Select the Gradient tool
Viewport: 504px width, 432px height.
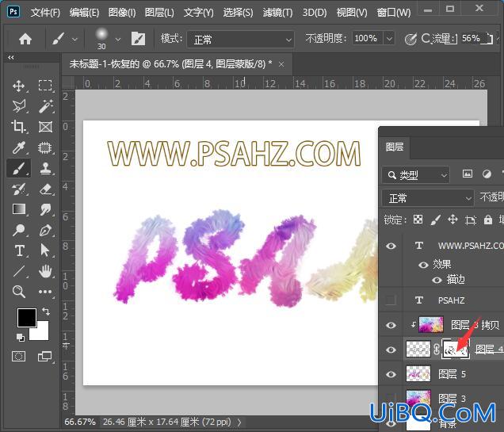click(x=19, y=209)
